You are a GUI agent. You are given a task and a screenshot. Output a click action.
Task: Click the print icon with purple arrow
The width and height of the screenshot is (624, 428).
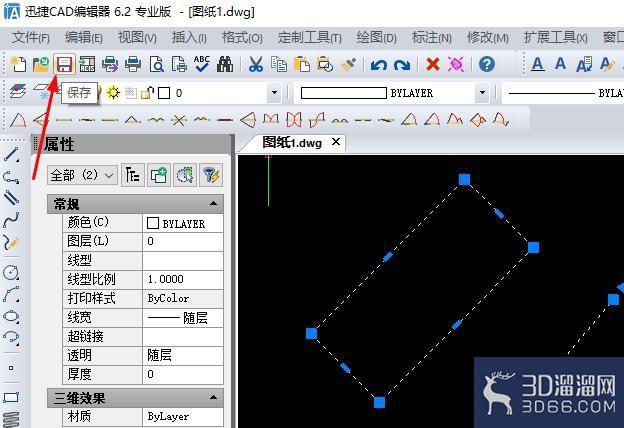pyautogui.click(x=110, y=64)
